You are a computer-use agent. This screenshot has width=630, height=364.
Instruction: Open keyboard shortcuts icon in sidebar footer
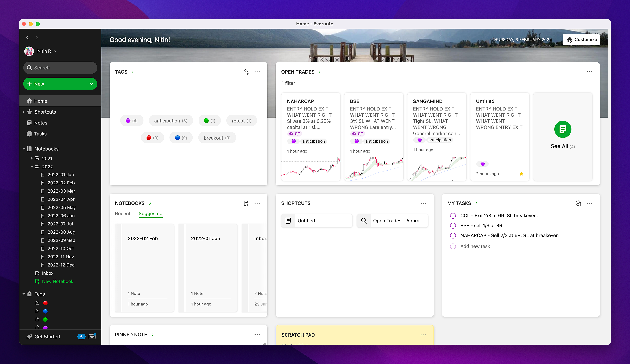(92, 336)
